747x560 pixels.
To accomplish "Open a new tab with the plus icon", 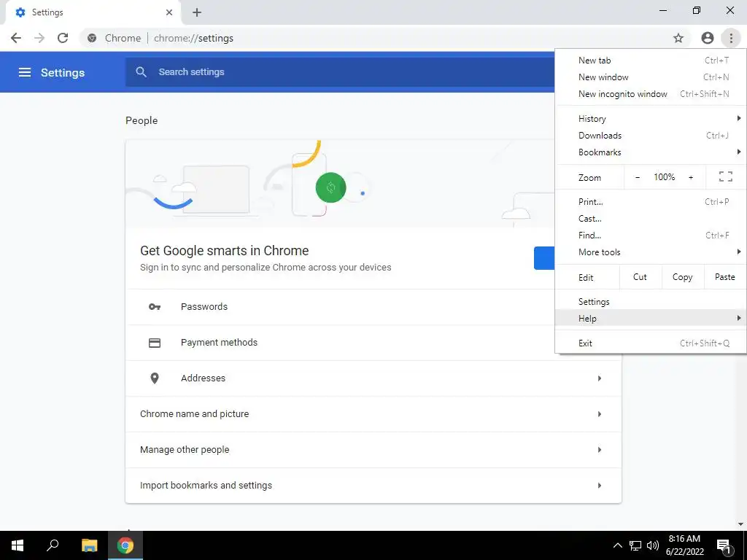I will point(197,12).
